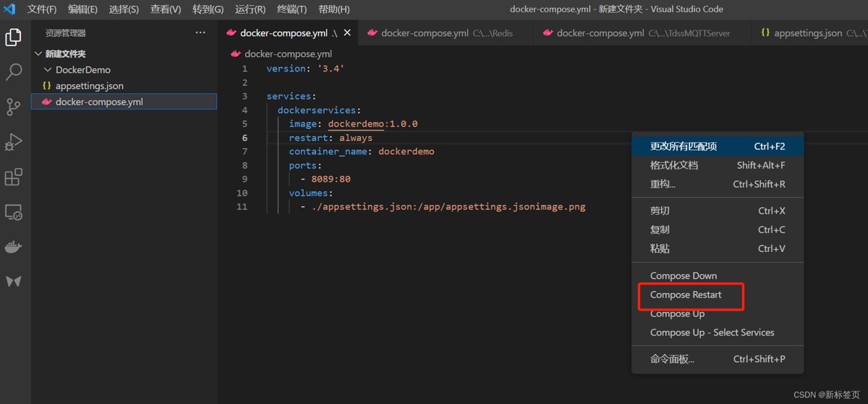Viewport: 868px width, 404px height.
Task: Open the Run and Debug icon
Action: [14, 142]
